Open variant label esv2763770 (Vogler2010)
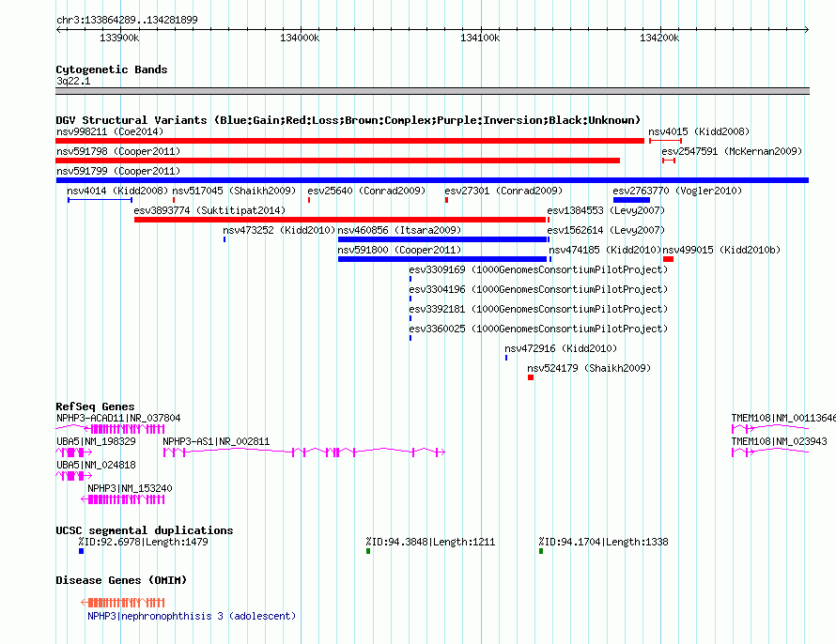836x644 pixels. [677, 191]
